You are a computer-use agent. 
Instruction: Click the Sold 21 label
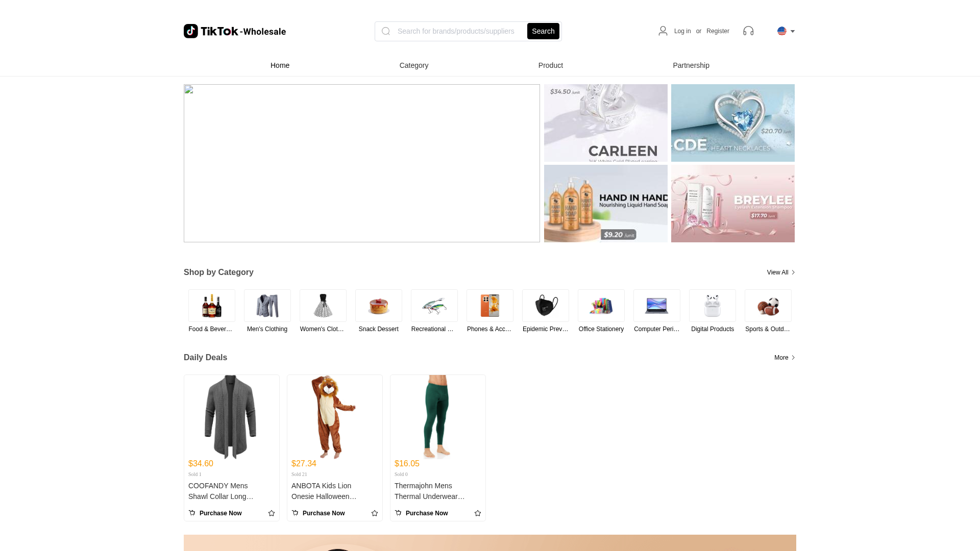[299, 474]
